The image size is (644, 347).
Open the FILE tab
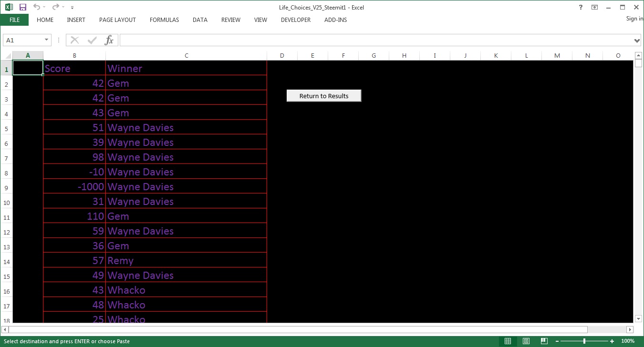click(x=14, y=20)
